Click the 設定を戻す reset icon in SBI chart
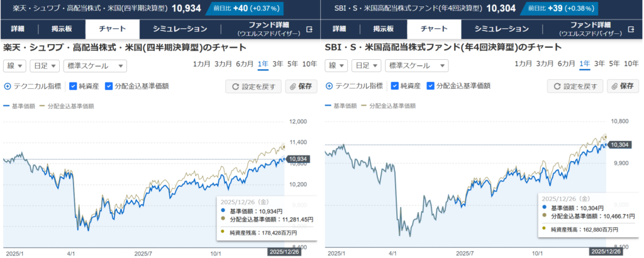 click(557, 87)
